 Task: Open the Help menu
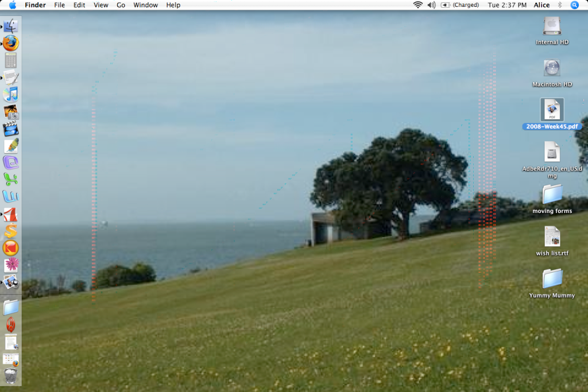click(173, 5)
